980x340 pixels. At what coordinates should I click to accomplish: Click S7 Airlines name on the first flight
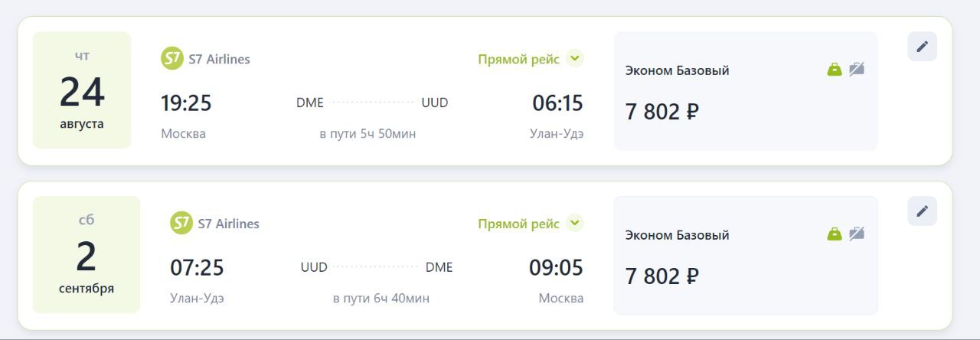[219, 59]
